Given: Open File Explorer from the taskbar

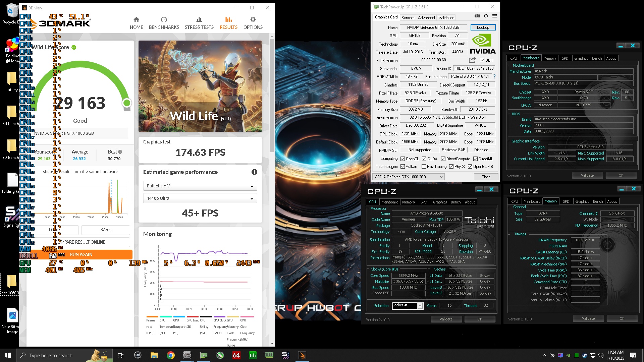Looking at the screenshot, I should (x=154, y=355).
